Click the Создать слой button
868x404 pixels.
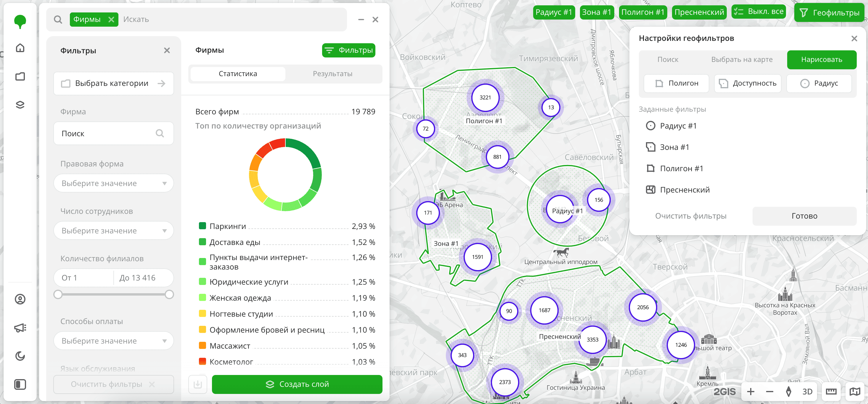(x=297, y=384)
